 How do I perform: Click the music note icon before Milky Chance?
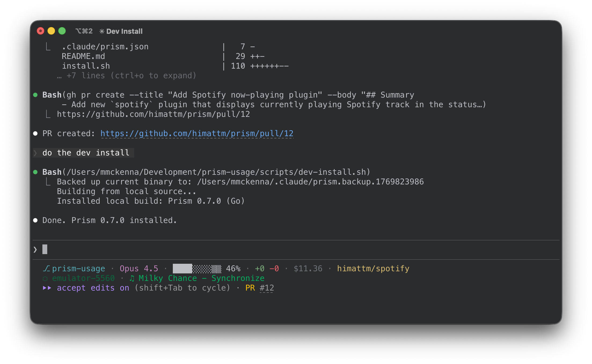tap(132, 278)
